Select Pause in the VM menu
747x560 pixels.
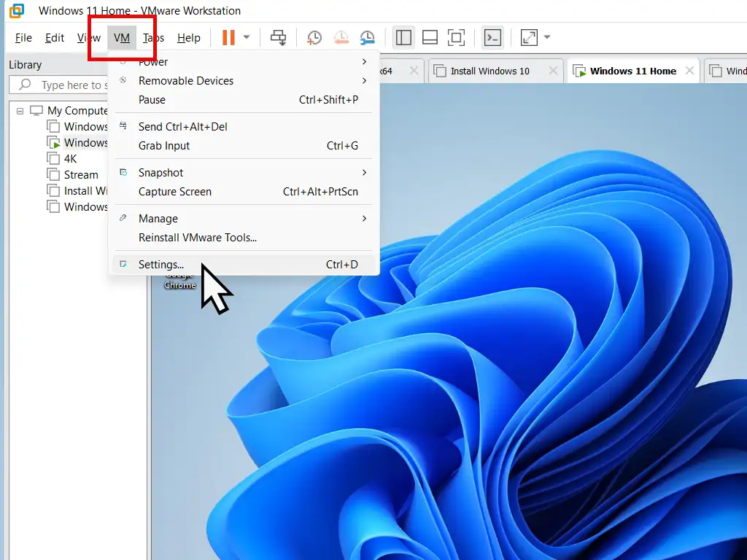click(244, 99)
